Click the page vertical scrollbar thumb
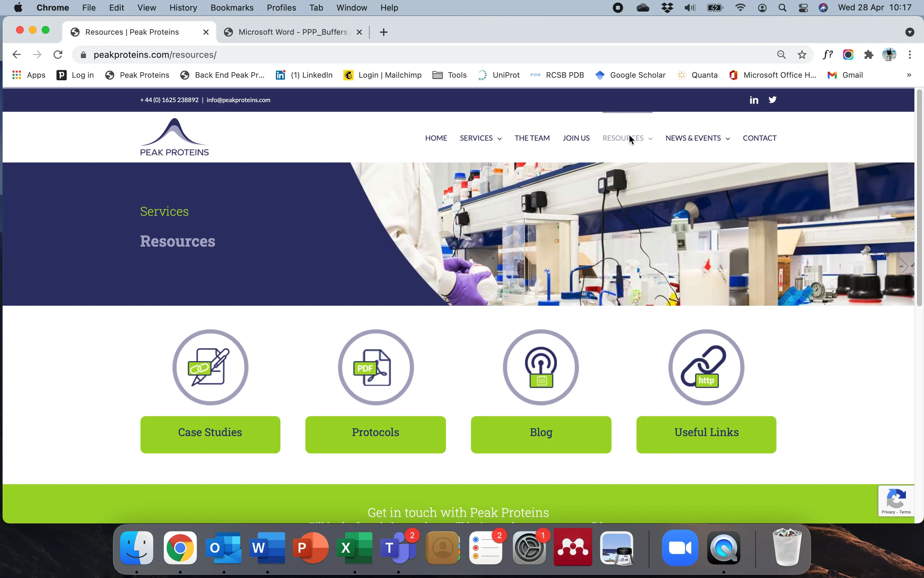This screenshot has height=578, width=924. pyautogui.click(x=920, y=198)
